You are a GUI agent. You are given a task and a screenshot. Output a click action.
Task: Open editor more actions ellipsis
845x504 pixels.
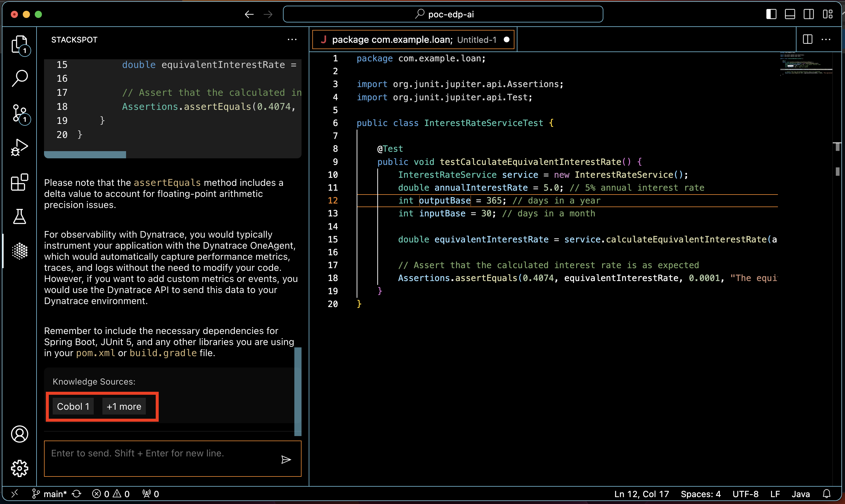826,40
